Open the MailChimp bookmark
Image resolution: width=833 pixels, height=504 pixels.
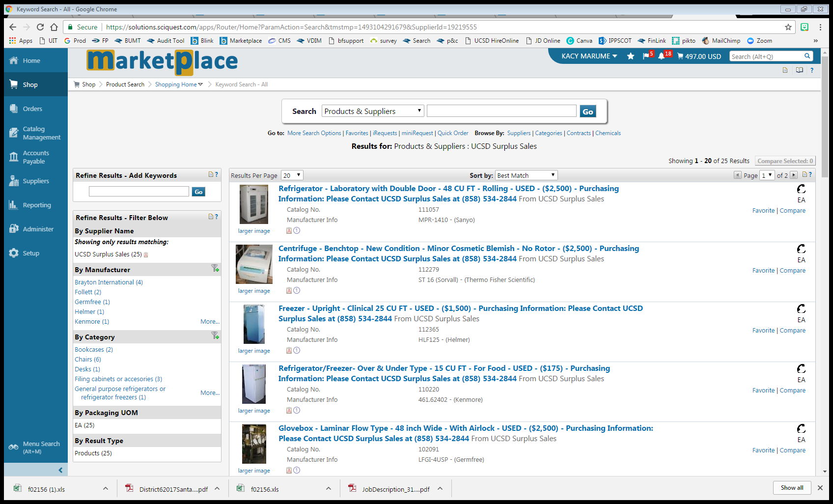click(x=721, y=41)
